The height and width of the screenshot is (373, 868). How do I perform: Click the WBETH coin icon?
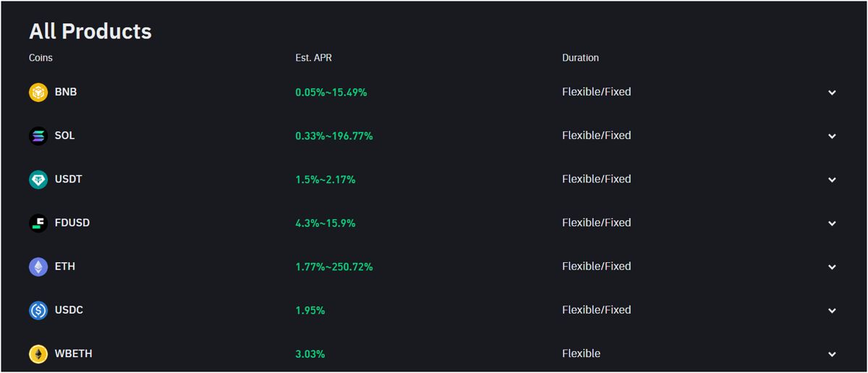coord(38,353)
